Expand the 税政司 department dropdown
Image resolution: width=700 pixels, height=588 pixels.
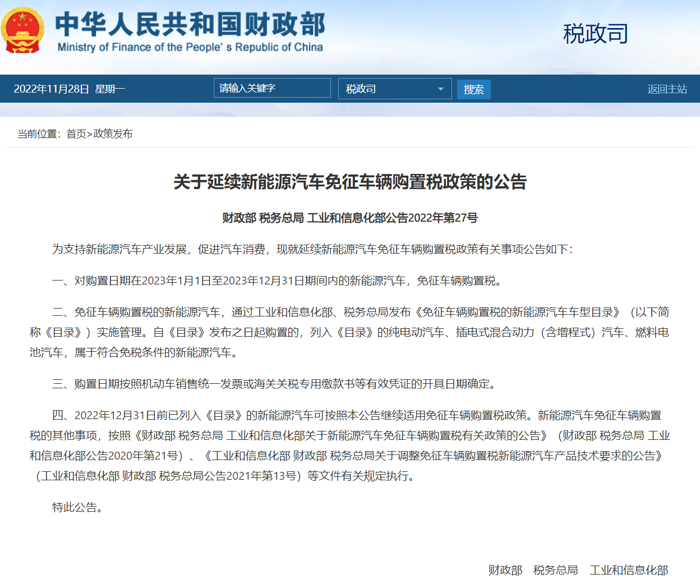pyautogui.click(x=395, y=89)
